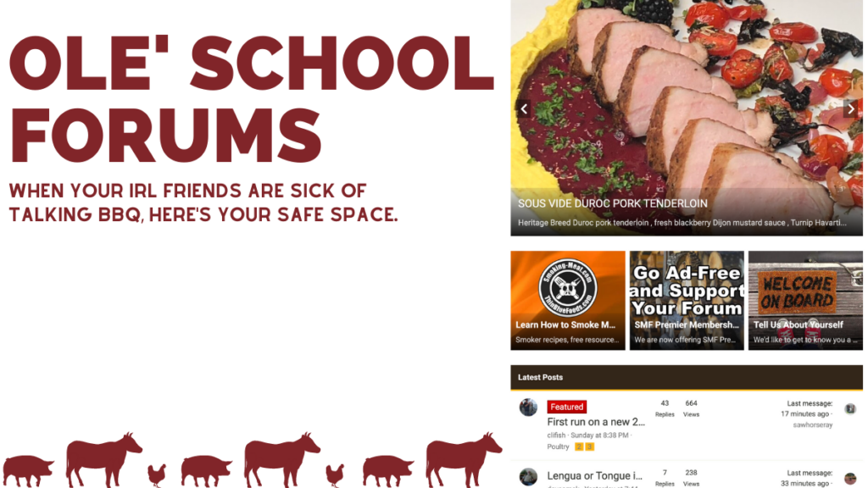Click the last poster avatar by 33 minutes ago
The width and height of the screenshot is (868, 488).
(x=850, y=479)
